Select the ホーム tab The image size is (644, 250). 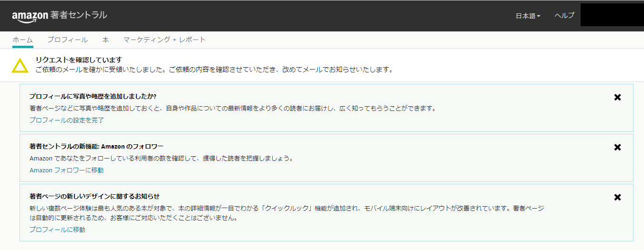pyautogui.click(x=22, y=40)
